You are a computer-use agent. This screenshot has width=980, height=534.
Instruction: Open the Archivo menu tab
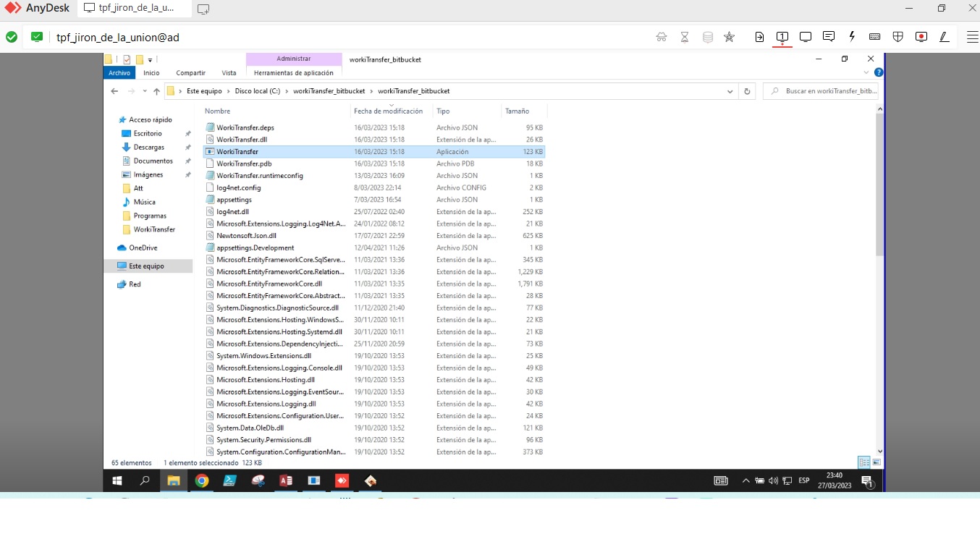click(119, 72)
